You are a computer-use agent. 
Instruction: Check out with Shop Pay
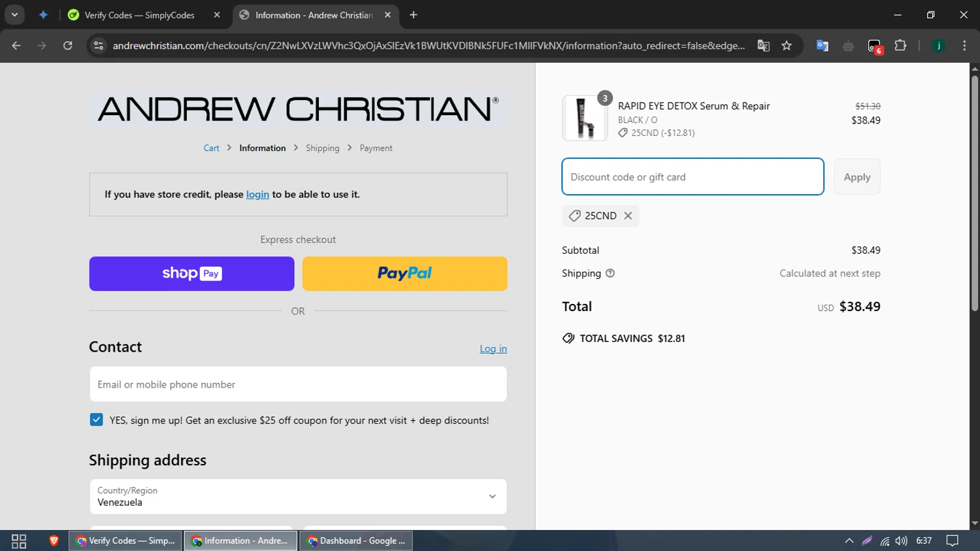192,274
